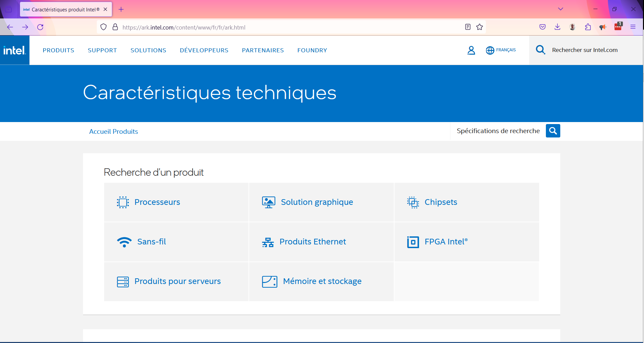Click the megaphone extension icon
644x343 pixels.
(x=603, y=27)
